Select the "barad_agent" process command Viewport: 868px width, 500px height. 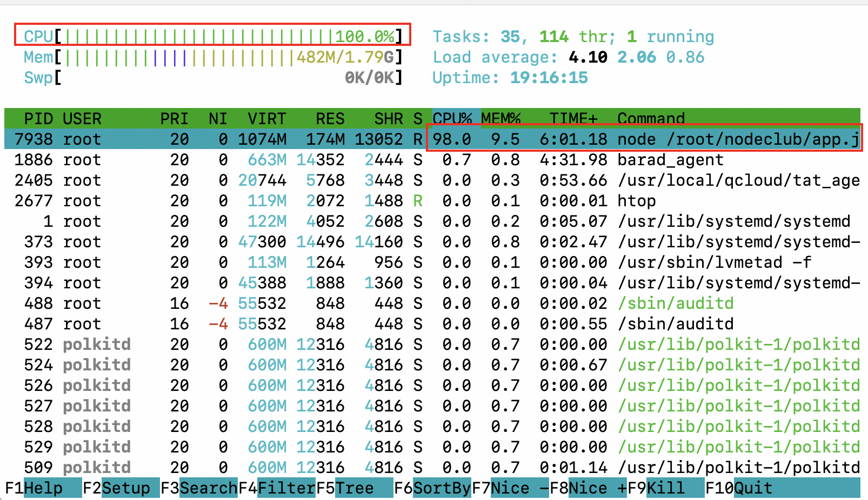pyautogui.click(x=671, y=159)
